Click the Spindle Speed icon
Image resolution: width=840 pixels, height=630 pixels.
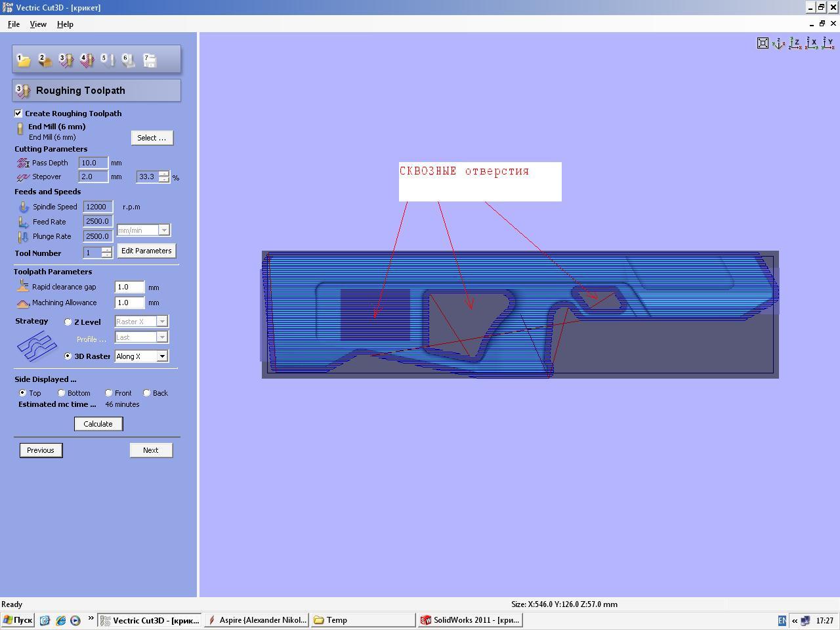(x=24, y=207)
